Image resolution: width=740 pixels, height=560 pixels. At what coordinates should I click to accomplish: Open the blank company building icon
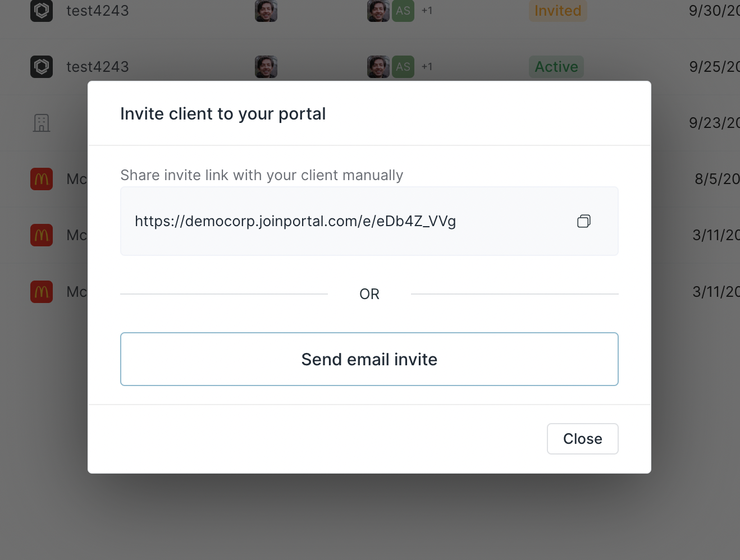click(x=42, y=123)
